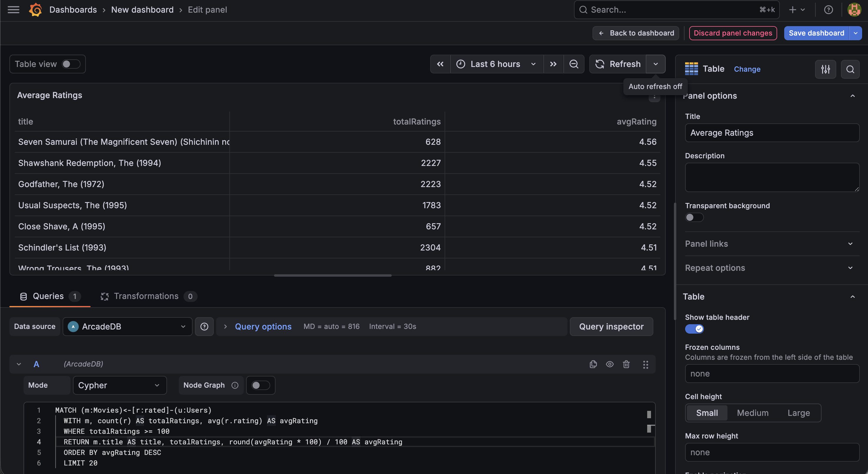The height and width of the screenshot is (474, 868).
Task: Open the ArcadeDB data source dropdown
Action: pyautogui.click(x=127, y=327)
